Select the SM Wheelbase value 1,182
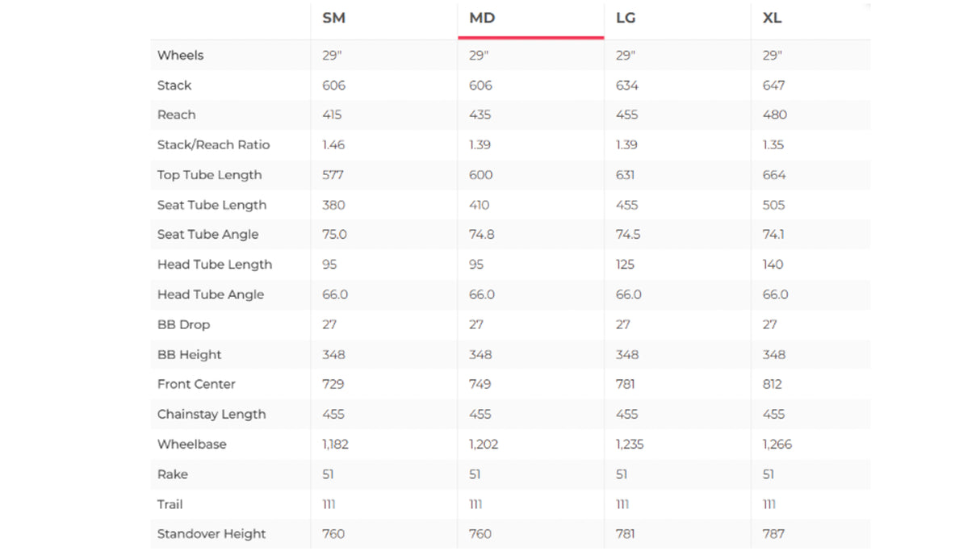This screenshot has height=551, width=980. click(x=335, y=445)
